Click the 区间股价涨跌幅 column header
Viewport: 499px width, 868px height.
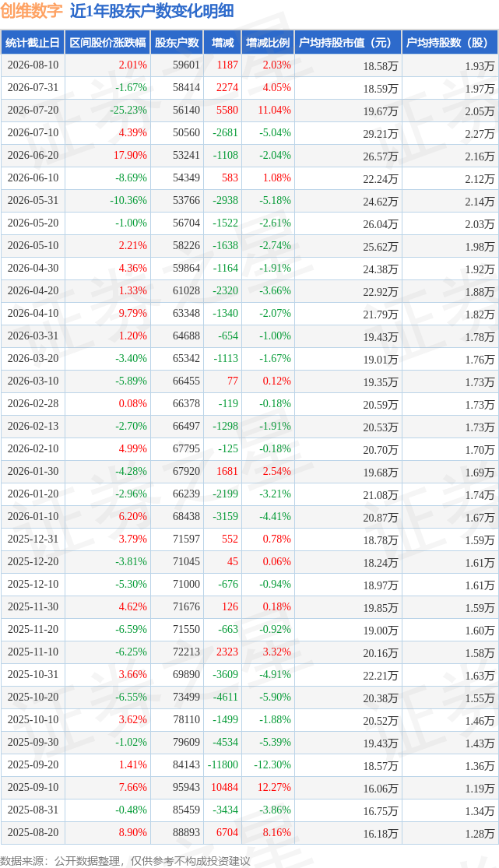(107, 43)
